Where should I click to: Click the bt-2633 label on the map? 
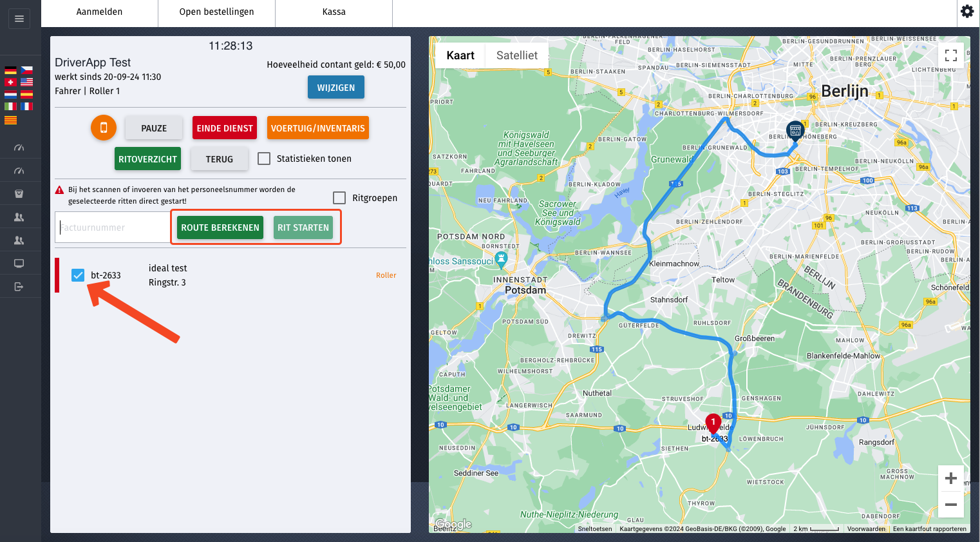click(x=715, y=438)
